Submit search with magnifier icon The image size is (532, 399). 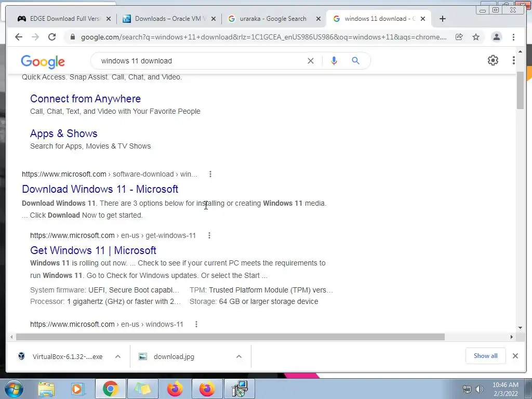point(355,61)
